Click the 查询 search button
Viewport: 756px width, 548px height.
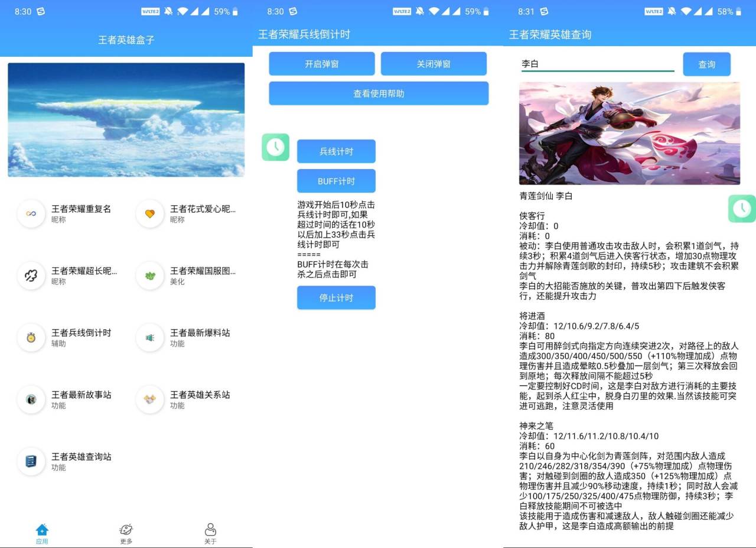click(x=706, y=64)
